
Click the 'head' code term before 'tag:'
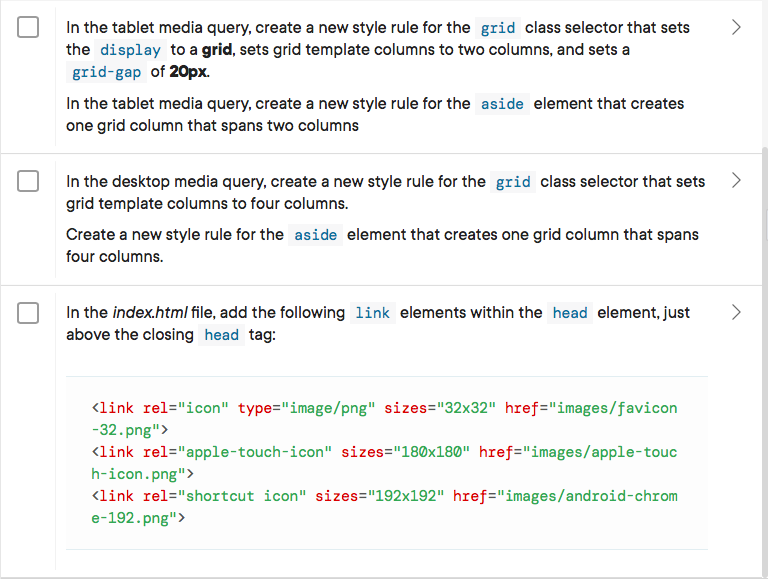point(221,335)
